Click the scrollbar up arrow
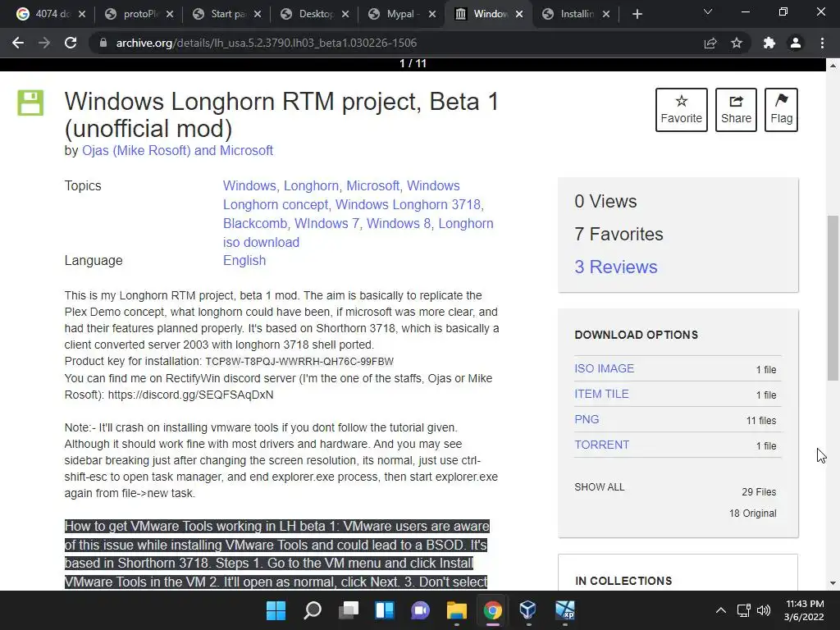Screen dimensions: 840x630 click(833, 66)
